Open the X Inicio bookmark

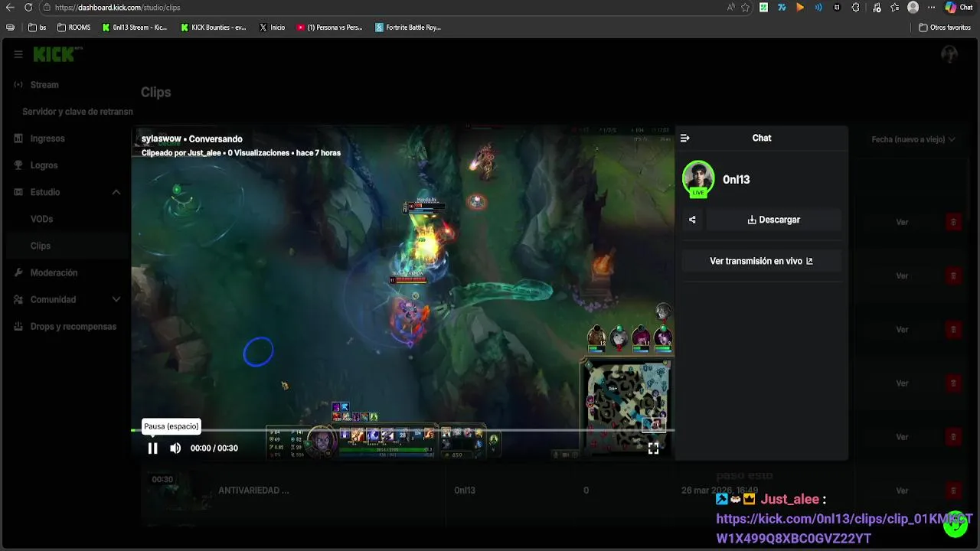[x=273, y=28]
